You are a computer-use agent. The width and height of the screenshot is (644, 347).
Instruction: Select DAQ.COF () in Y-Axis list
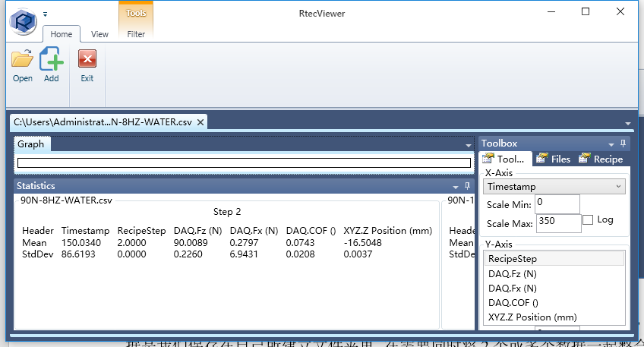point(513,302)
